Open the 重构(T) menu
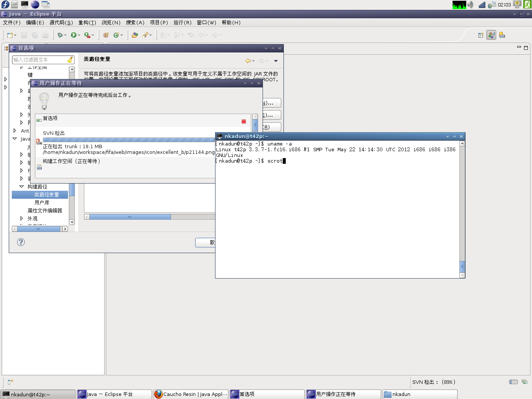This screenshot has width=532, height=399. [87, 22]
